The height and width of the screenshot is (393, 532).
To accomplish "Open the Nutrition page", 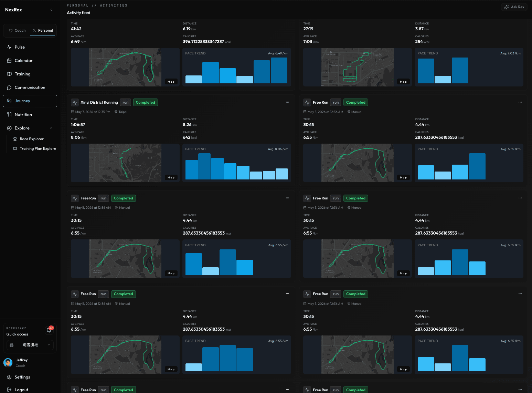I will [x=30, y=115].
